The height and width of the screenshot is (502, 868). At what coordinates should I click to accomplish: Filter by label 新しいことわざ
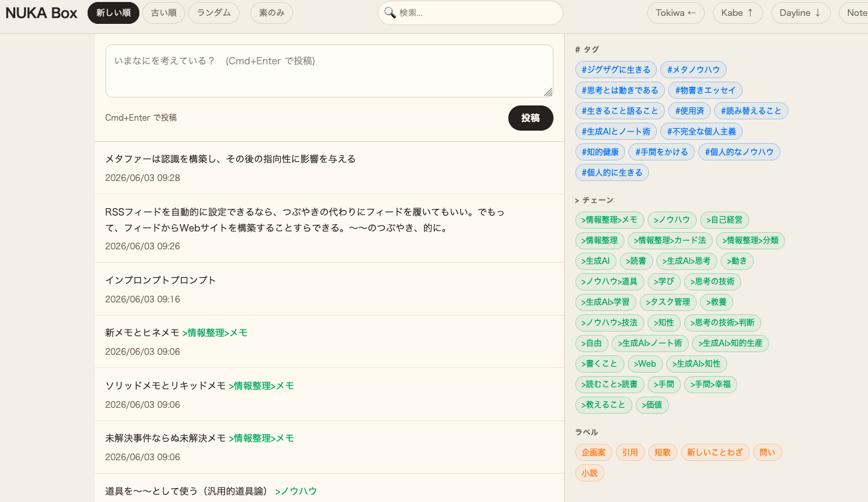click(715, 452)
